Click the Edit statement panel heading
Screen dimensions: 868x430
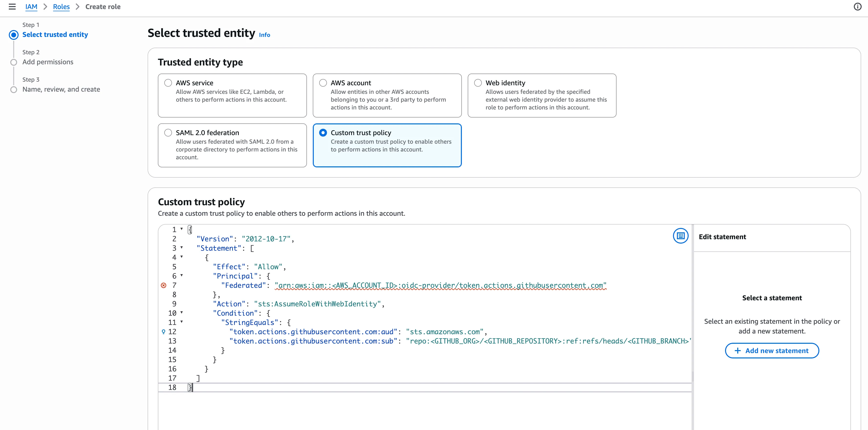[722, 237]
